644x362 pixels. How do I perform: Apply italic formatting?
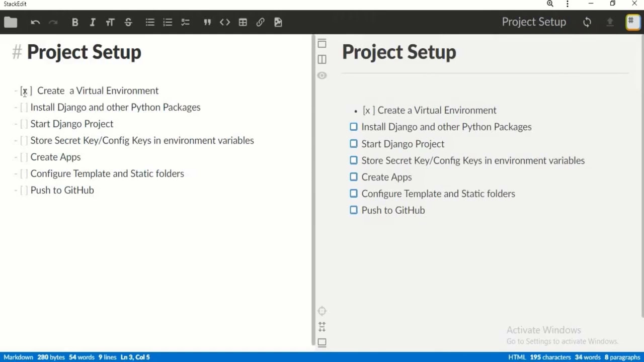click(x=93, y=22)
